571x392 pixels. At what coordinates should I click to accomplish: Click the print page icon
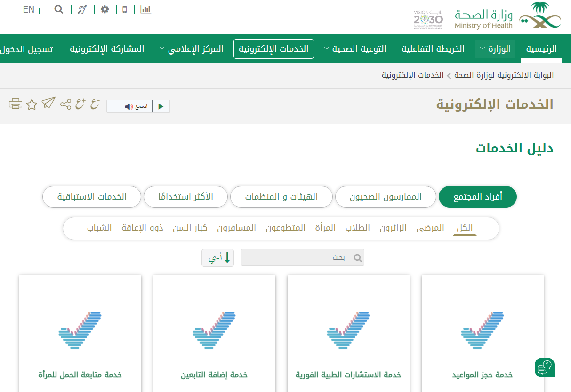coord(16,104)
